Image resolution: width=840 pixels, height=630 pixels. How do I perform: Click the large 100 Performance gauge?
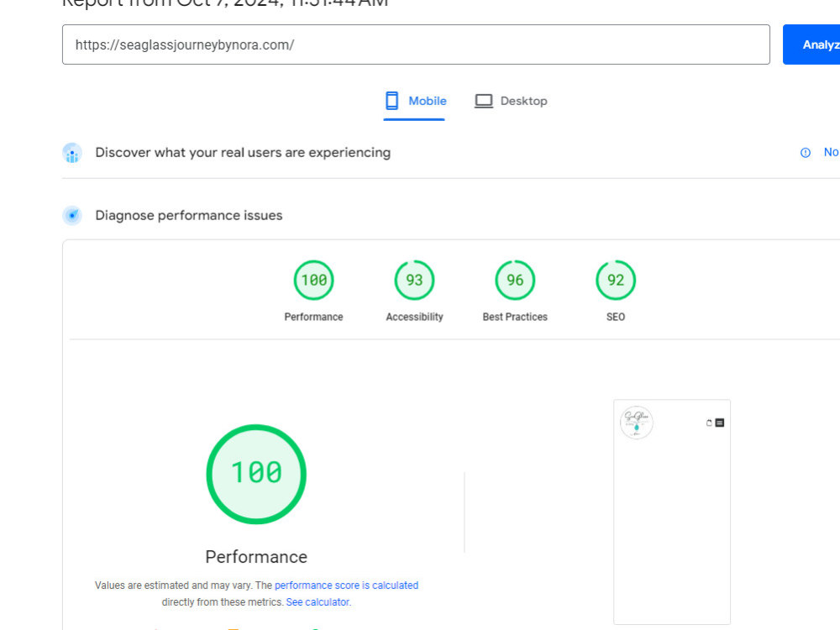pos(256,474)
